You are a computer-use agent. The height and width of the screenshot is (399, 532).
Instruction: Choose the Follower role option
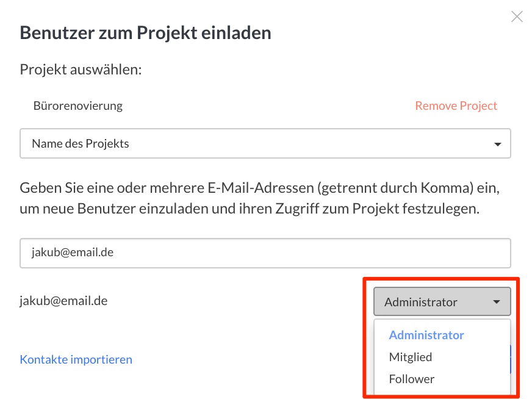point(412,379)
